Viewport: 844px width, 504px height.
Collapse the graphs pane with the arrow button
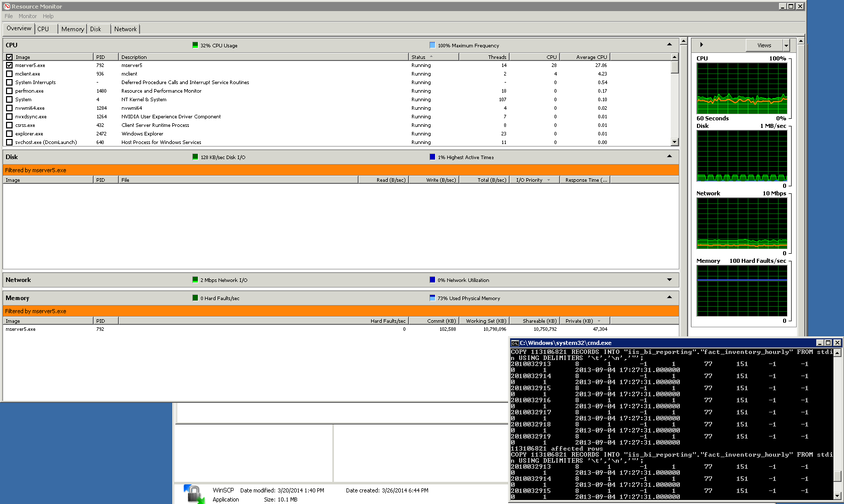click(701, 45)
